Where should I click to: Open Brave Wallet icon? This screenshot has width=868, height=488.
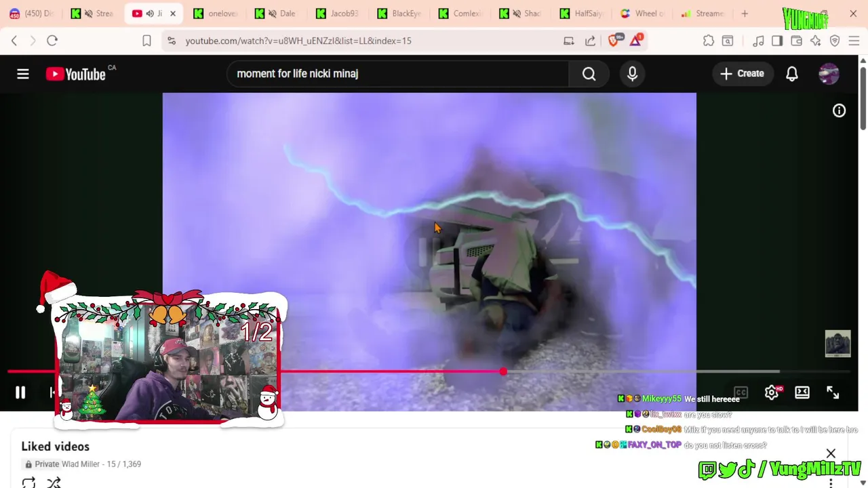[x=796, y=41]
